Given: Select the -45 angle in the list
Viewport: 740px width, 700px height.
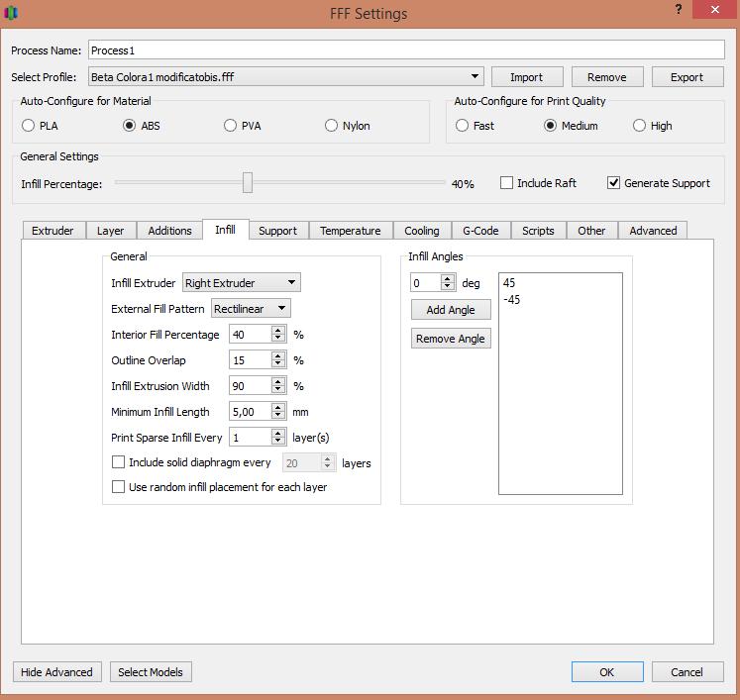Looking at the screenshot, I should coord(512,300).
